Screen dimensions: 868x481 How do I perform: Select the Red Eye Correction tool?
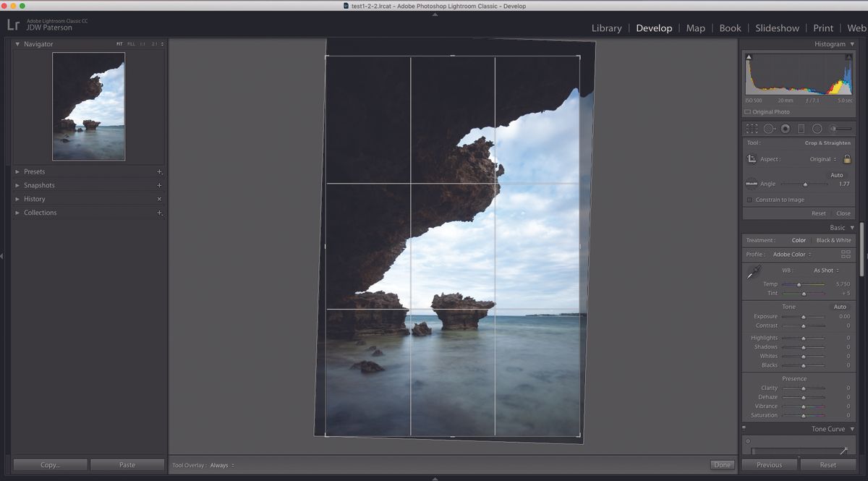pos(784,129)
